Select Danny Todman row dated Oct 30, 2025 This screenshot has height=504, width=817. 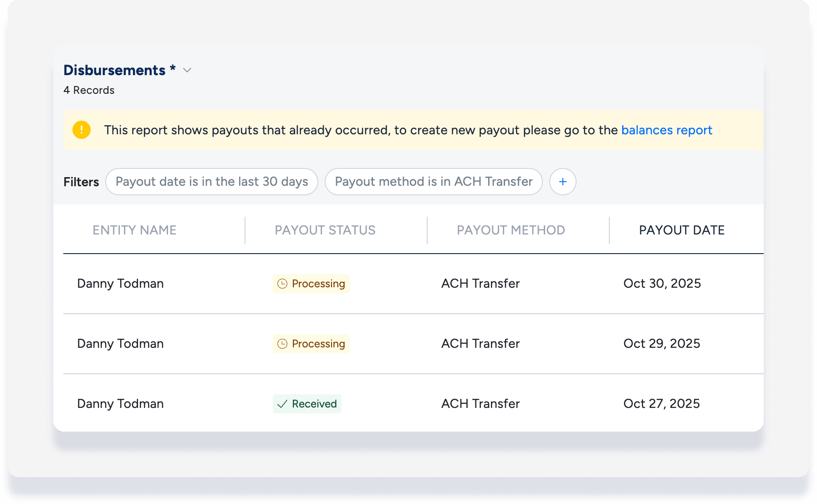pyautogui.click(x=120, y=284)
